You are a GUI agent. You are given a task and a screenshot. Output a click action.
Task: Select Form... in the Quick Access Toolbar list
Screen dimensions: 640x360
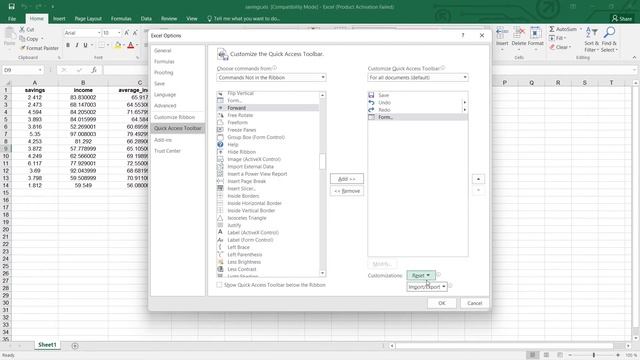418,117
